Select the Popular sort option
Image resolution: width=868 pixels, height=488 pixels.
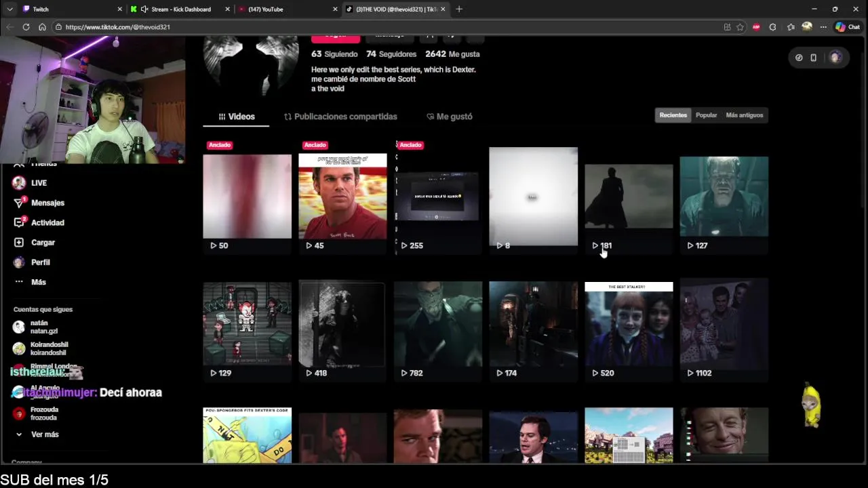706,115
